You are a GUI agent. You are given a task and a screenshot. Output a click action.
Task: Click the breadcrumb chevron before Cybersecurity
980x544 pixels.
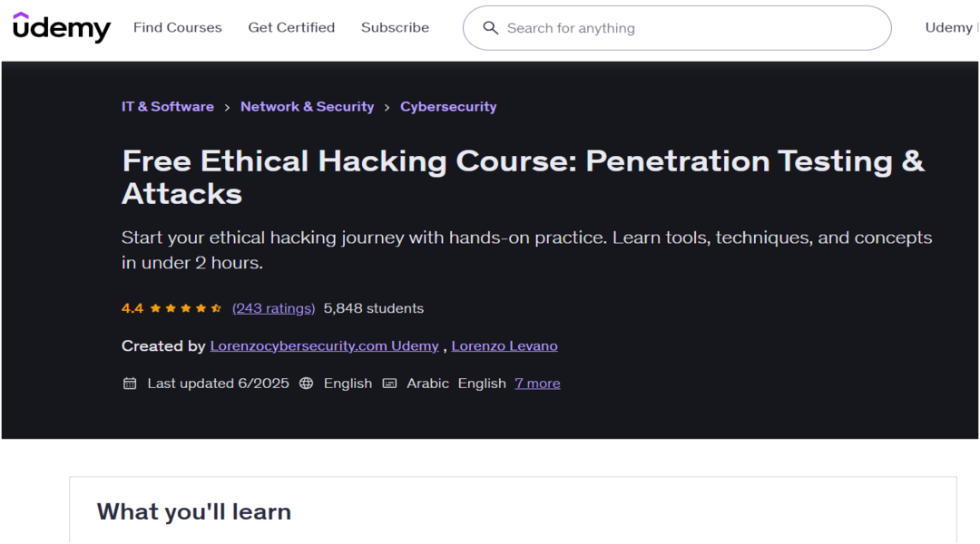[387, 107]
